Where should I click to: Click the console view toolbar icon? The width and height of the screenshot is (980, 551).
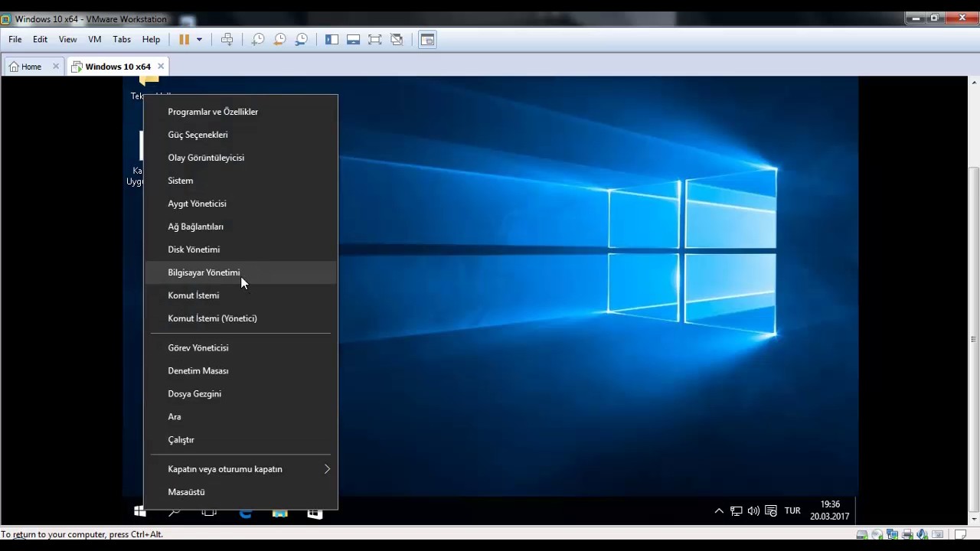point(427,39)
